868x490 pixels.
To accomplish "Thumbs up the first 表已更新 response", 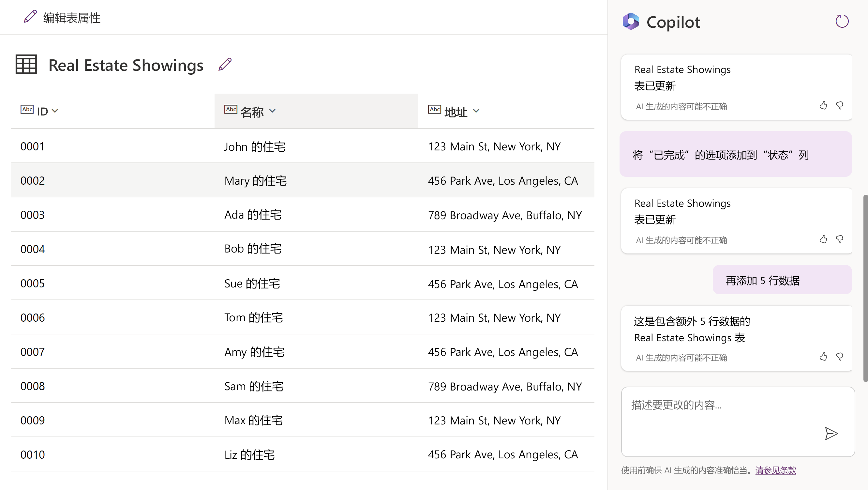I will tap(823, 106).
